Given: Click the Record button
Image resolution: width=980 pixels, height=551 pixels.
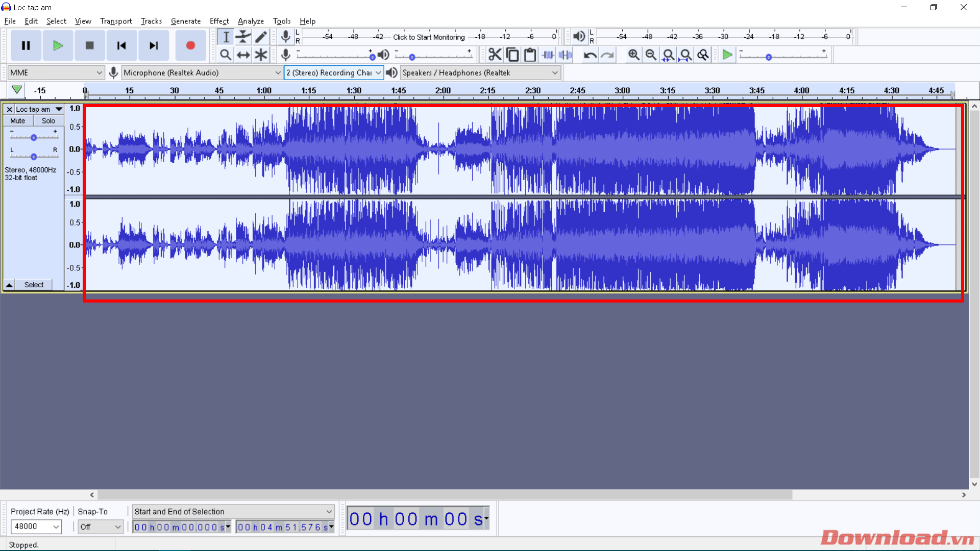Looking at the screenshot, I should (190, 45).
